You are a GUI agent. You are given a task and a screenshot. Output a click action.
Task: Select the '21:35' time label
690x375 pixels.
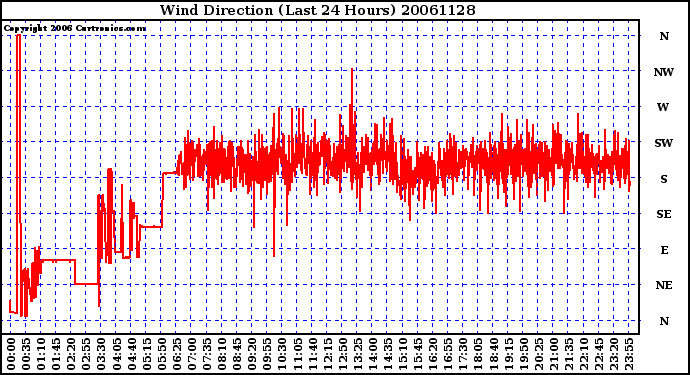click(x=568, y=355)
